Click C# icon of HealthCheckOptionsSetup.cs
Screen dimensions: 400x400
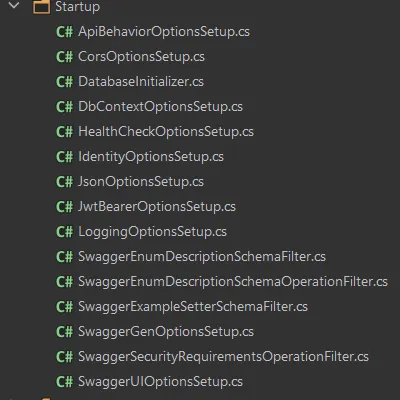point(64,132)
